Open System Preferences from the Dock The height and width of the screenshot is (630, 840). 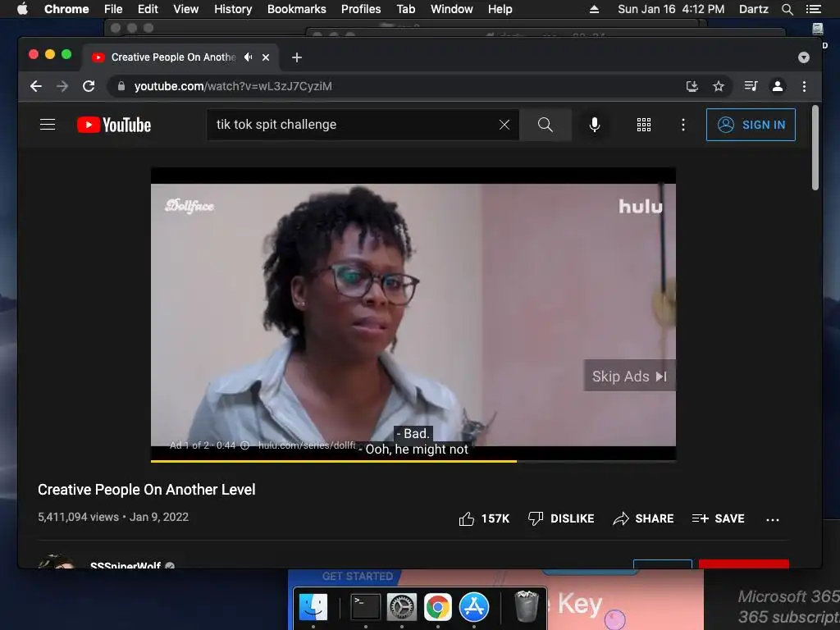pos(402,607)
